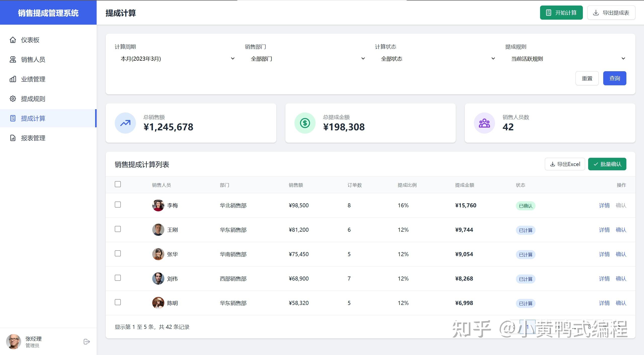The height and width of the screenshot is (355, 644).
Task: Go to 销售人员 in the sidebar
Action: (33, 60)
